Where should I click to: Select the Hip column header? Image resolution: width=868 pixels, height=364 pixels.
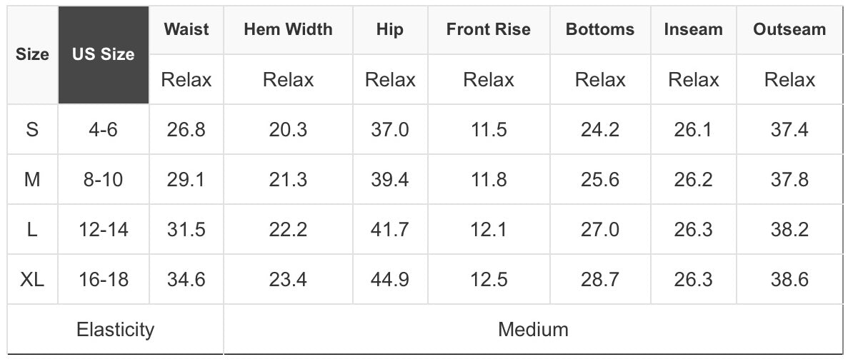[389, 29]
